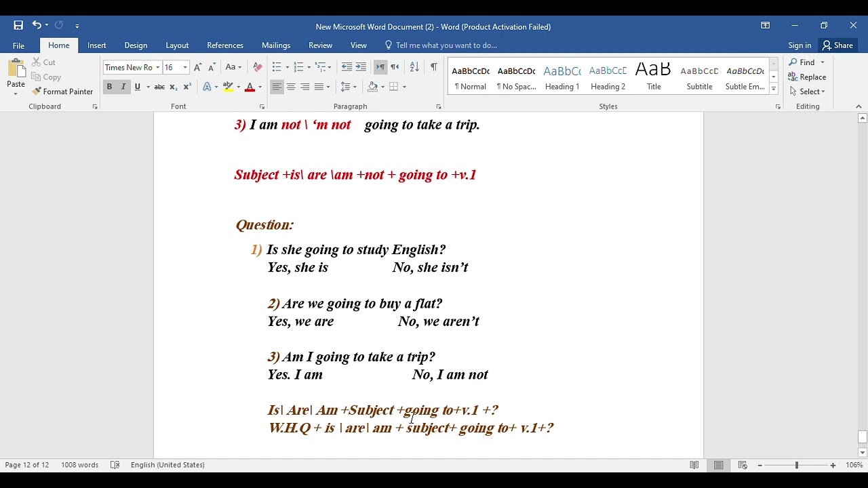Click the vertical scrollbar down arrow
This screenshot has width=868, height=488.
(863, 453)
